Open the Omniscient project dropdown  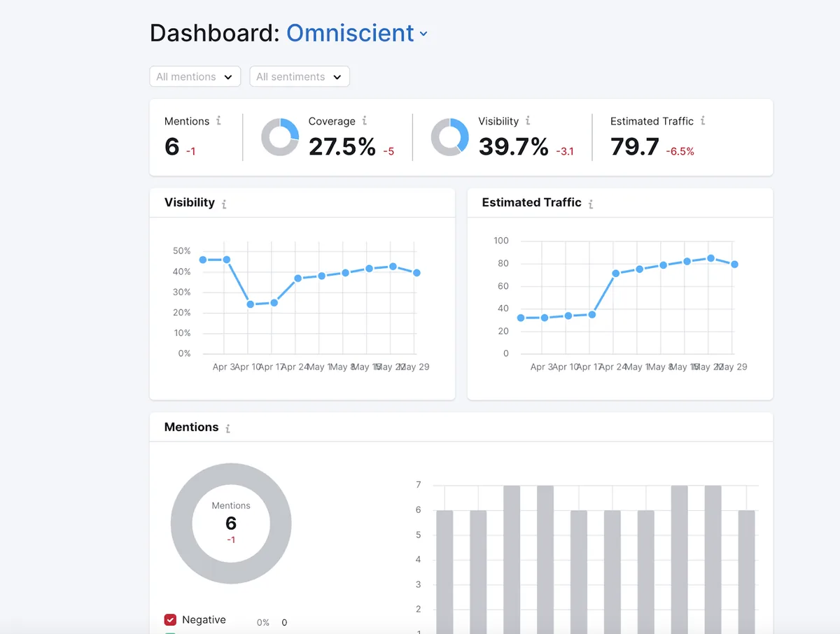tap(357, 33)
